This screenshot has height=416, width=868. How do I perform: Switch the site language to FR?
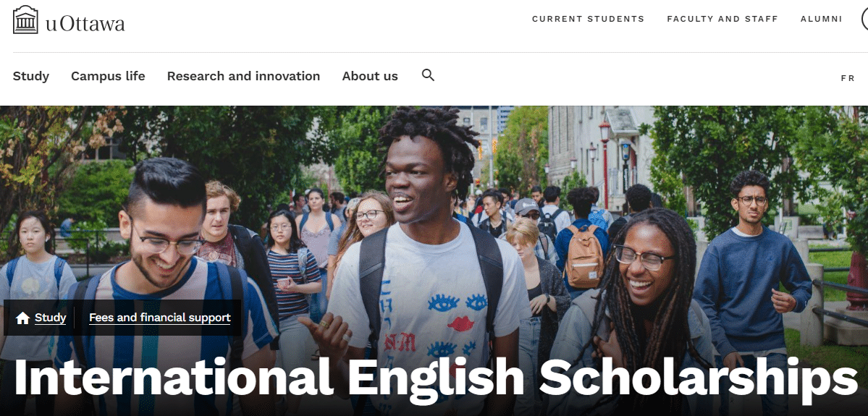pos(848,79)
